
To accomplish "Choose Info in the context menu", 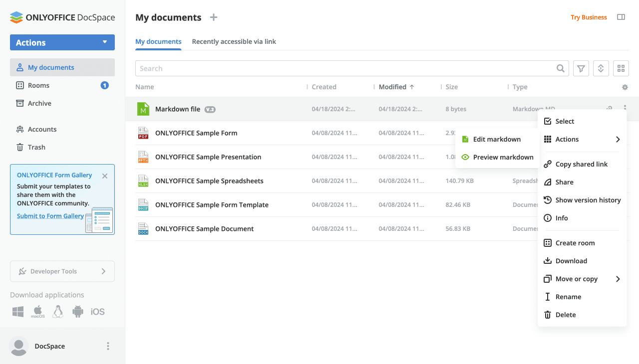I will 582,218.
